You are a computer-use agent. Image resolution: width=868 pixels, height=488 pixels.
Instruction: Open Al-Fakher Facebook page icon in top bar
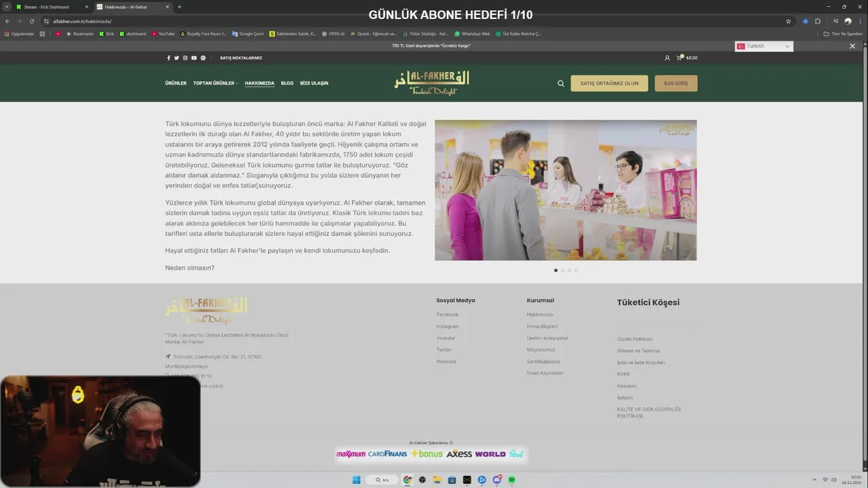point(169,58)
